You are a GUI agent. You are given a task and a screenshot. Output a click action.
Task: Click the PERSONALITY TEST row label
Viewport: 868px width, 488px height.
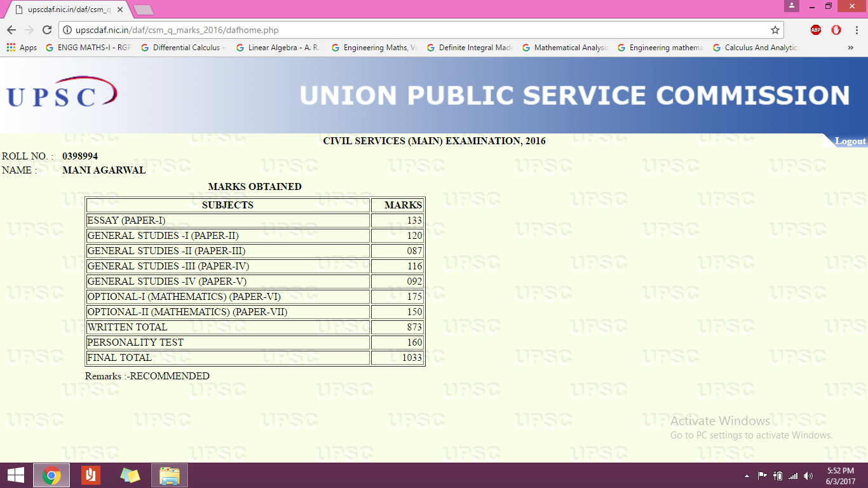coord(135,342)
